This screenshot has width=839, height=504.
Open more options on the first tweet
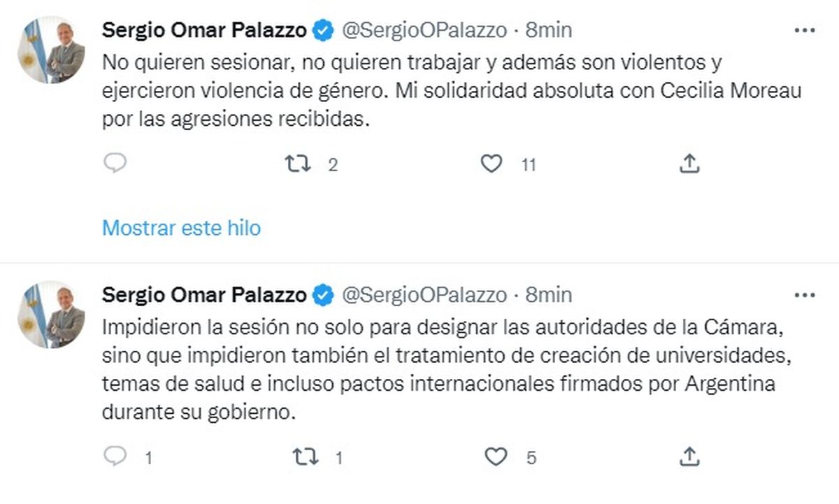tap(805, 31)
